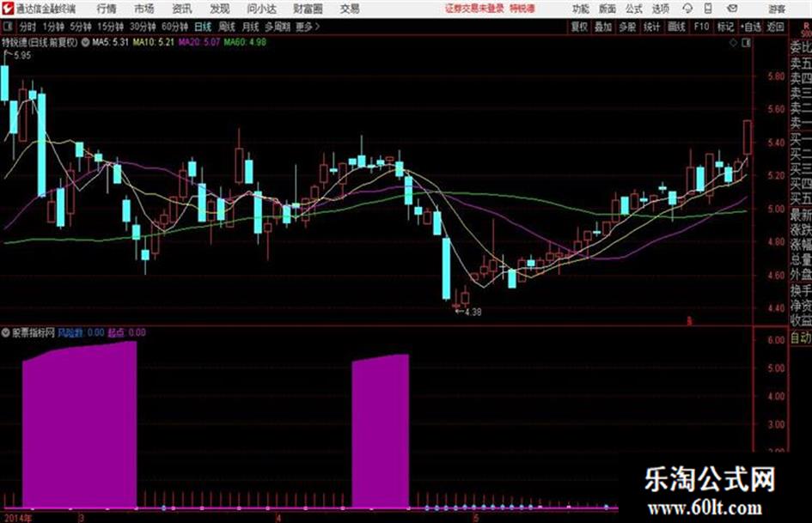Switch to the 15分钟 period tab
This screenshot has width=812, height=523.
[x=111, y=27]
